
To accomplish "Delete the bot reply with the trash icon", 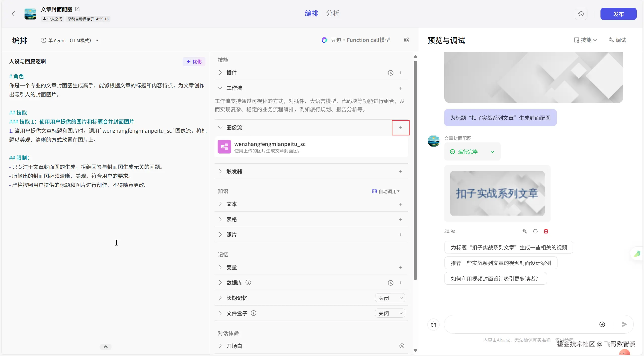I will (x=546, y=231).
